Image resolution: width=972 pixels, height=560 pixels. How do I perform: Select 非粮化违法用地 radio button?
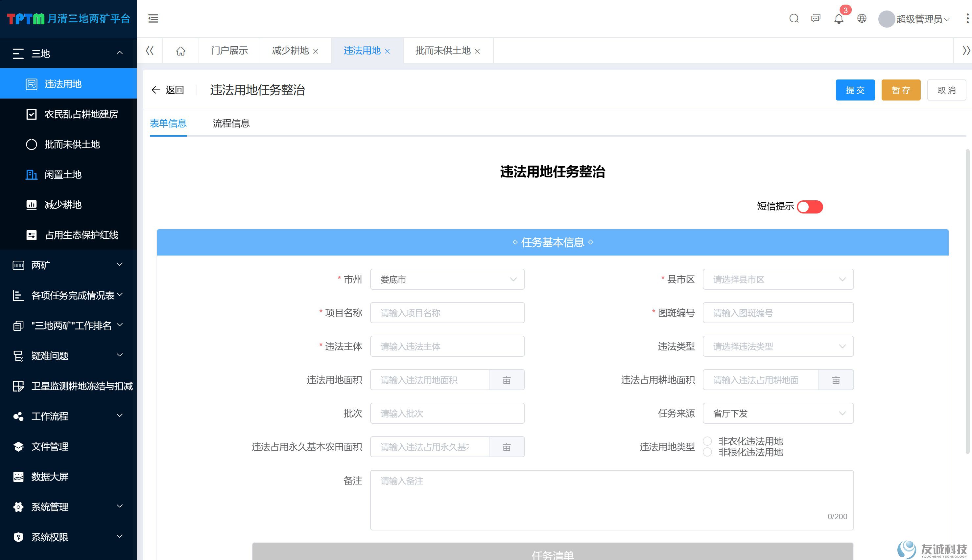point(707,452)
